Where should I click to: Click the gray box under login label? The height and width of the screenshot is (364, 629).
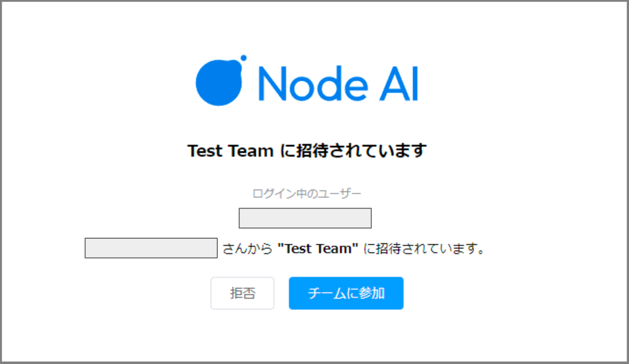305,218
